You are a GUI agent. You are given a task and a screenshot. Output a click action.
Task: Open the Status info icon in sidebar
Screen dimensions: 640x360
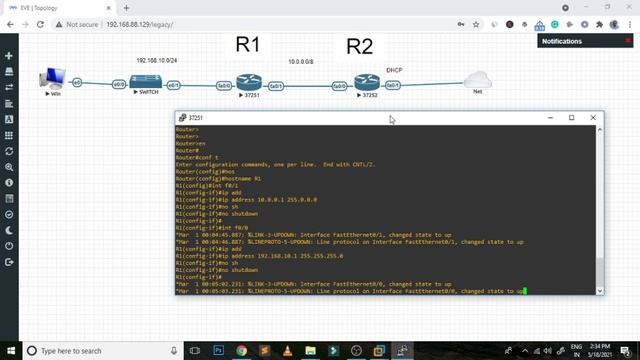(x=9, y=183)
